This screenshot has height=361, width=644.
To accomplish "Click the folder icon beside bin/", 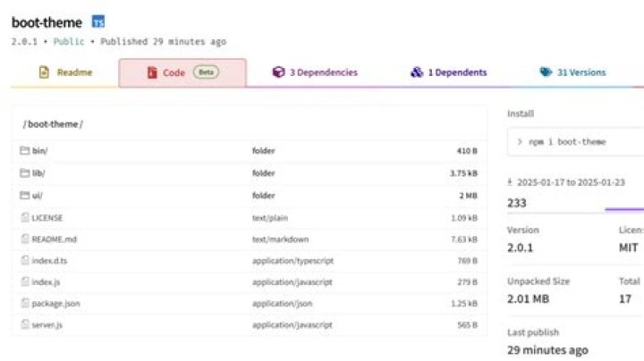I will click(x=25, y=150).
